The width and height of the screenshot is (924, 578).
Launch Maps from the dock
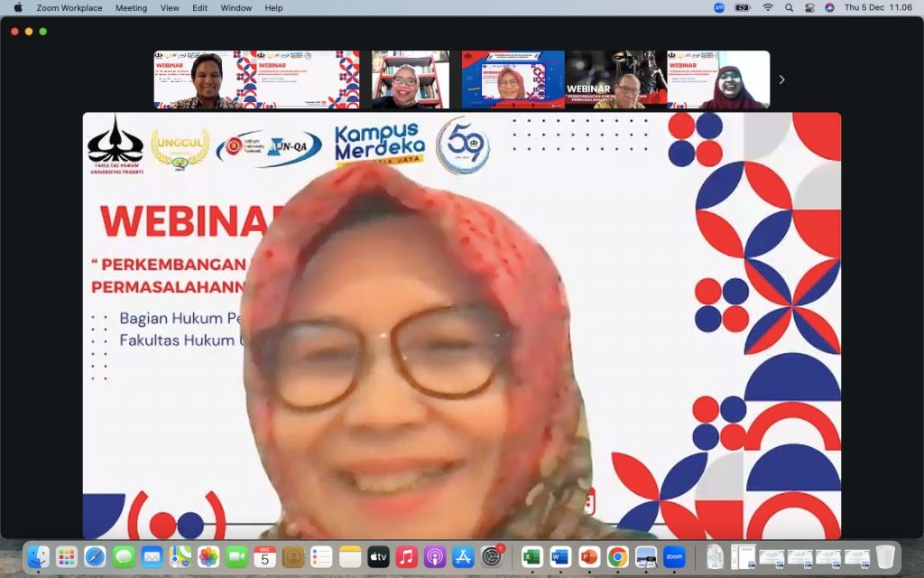(x=180, y=556)
